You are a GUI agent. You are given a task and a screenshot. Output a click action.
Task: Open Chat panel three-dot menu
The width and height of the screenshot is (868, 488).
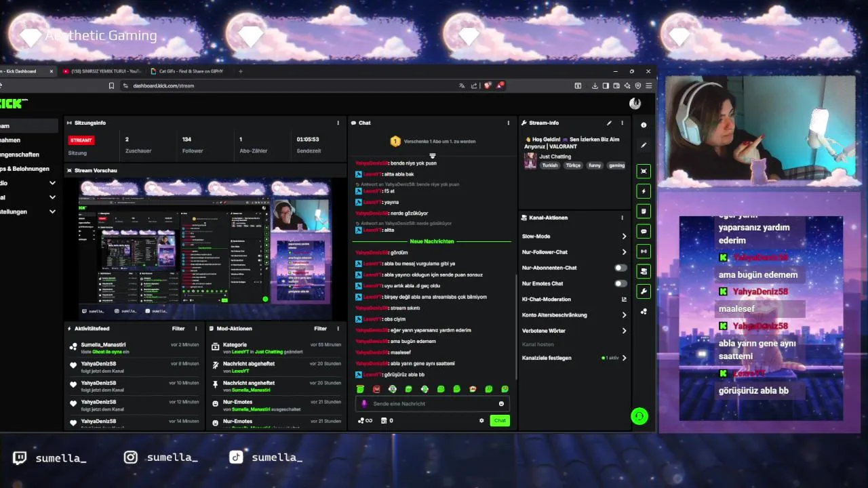coord(508,123)
